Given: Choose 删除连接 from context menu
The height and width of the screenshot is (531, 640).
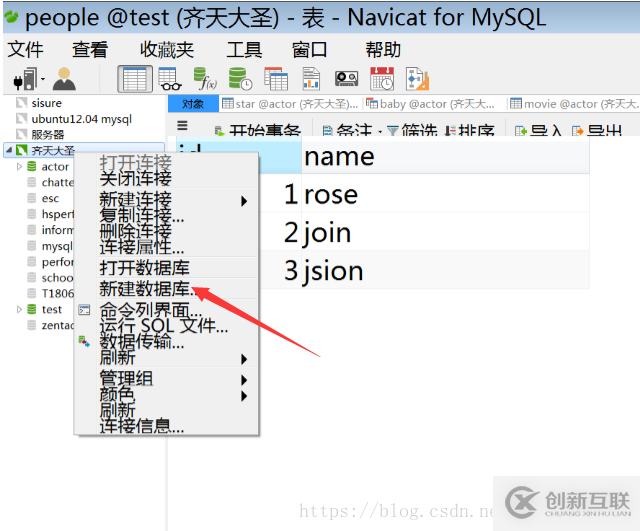Looking at the screenshot, I should (166, 231).
